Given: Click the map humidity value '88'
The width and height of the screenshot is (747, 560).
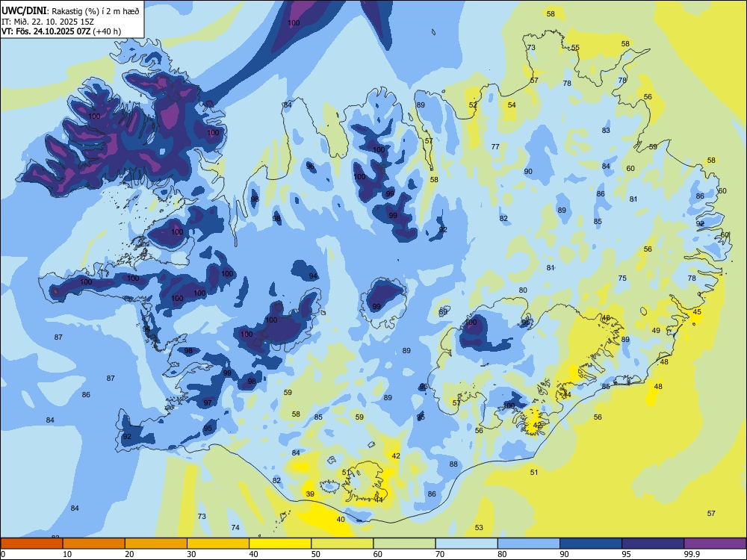Looking at the screenshot, I should [x=453, y=464].
